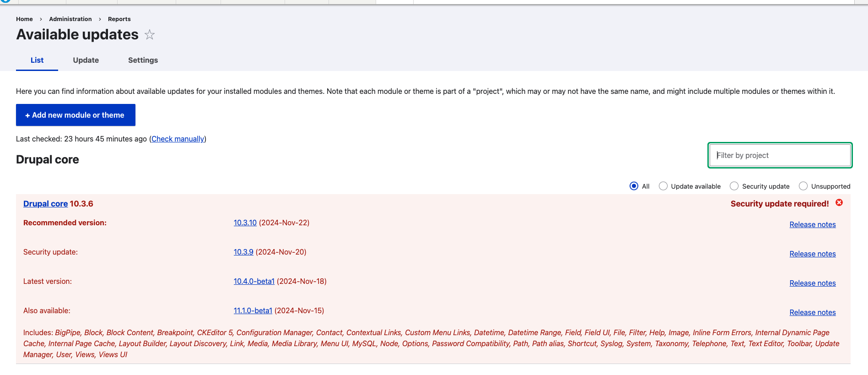868x375 pixels.
Task: Switch to the Update tab
Action: tap(86, 60)
